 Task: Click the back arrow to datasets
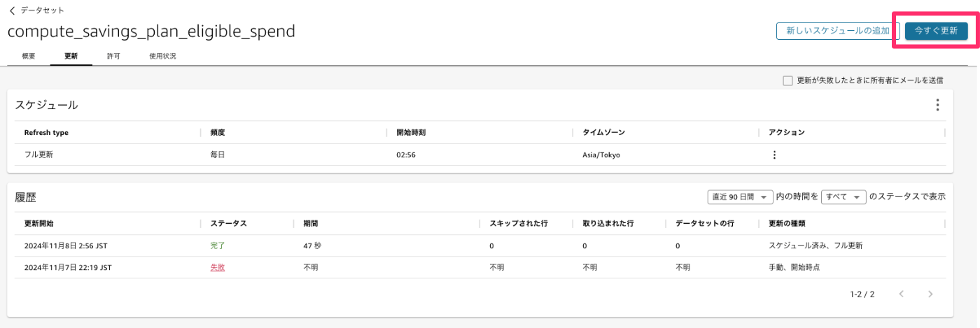pos(12,10)
